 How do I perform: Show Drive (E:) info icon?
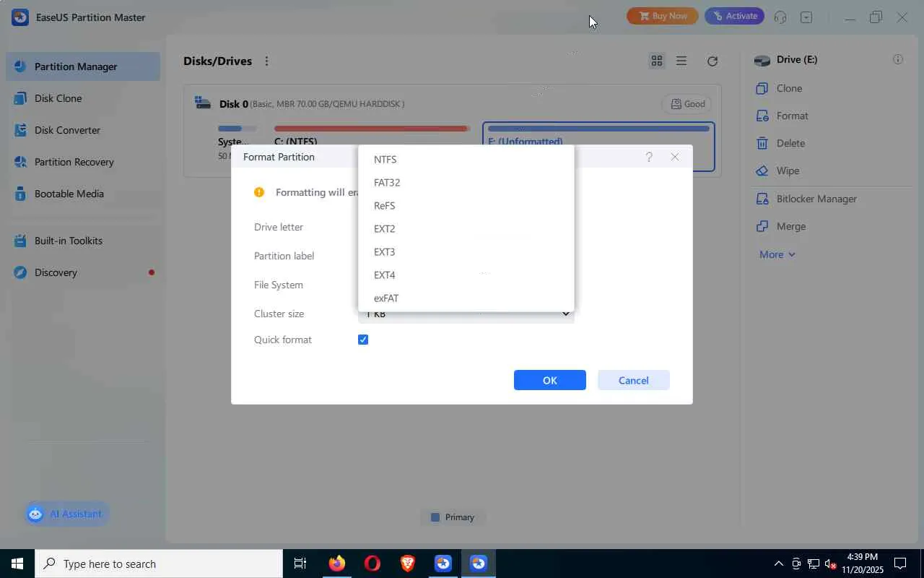[x=898, y=59]
